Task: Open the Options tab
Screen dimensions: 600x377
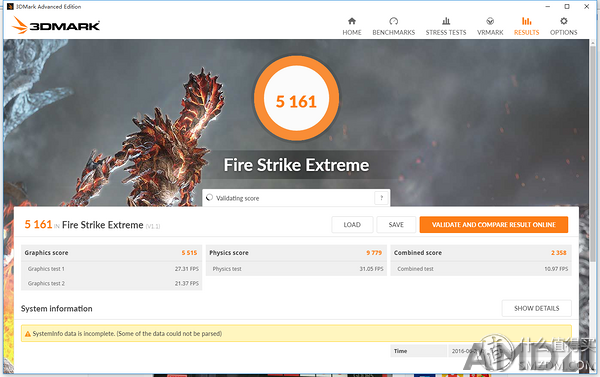Action: [x=563, y=26]
